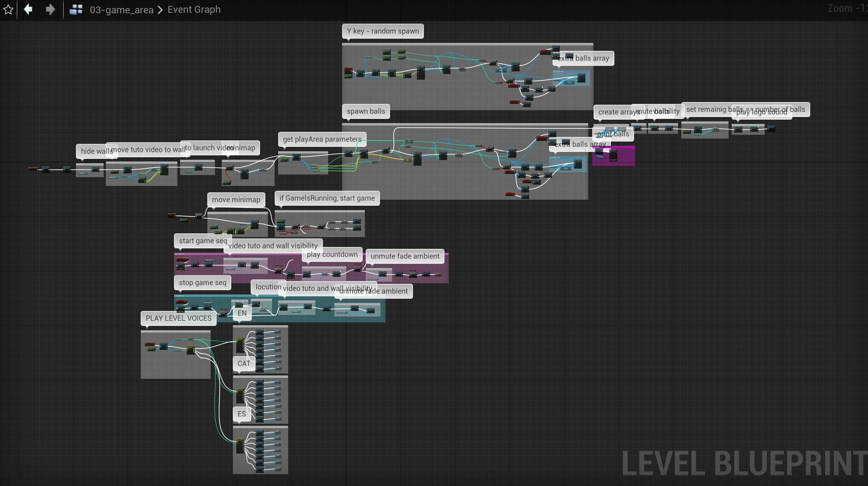The height and width of the screenshot is (486, 868).
Task: Select 'get playArea parameters' comment label
Action: pos(322,139)
